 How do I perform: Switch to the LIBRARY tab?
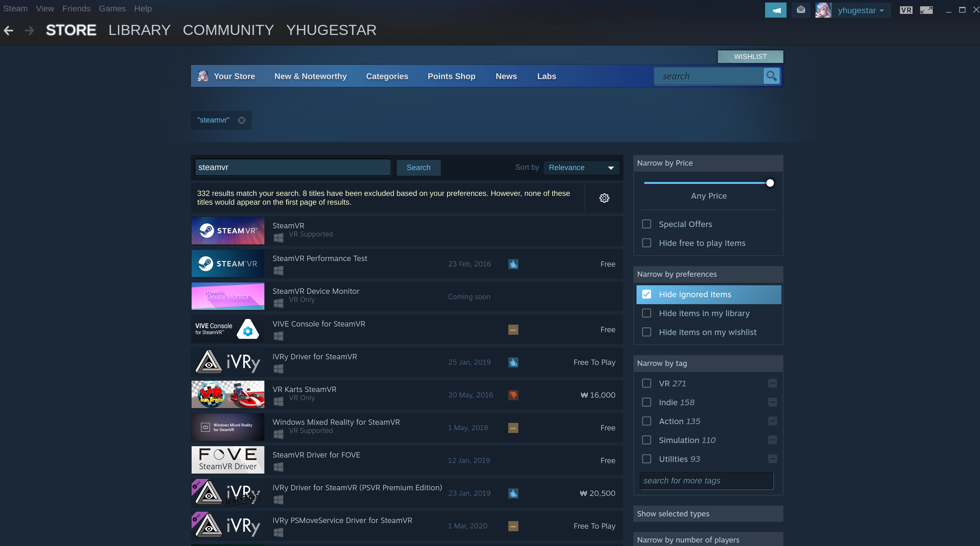pyautogui.click(x=139, y=30)
